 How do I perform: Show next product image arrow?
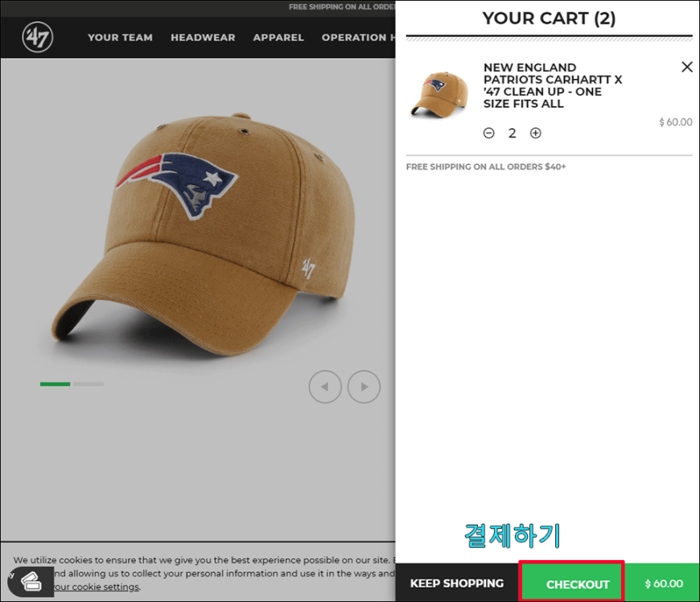(364, 387)
